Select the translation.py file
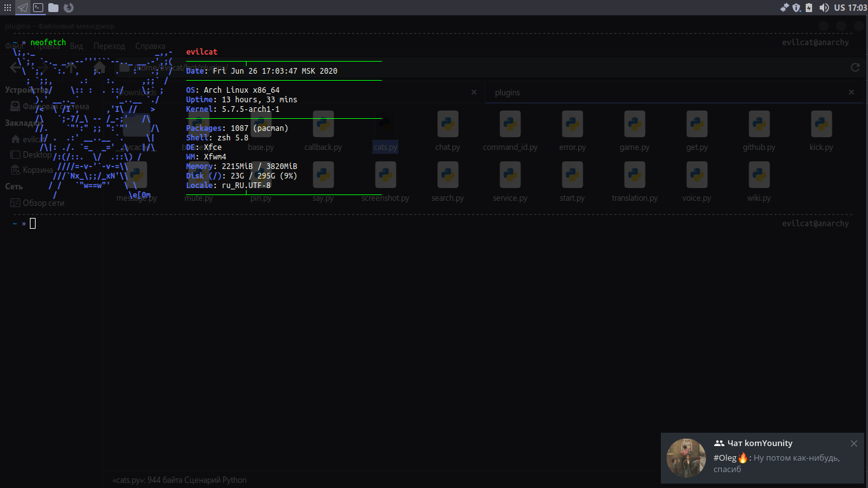The width and height of the screenshot is (868, 488). (634, 182)
